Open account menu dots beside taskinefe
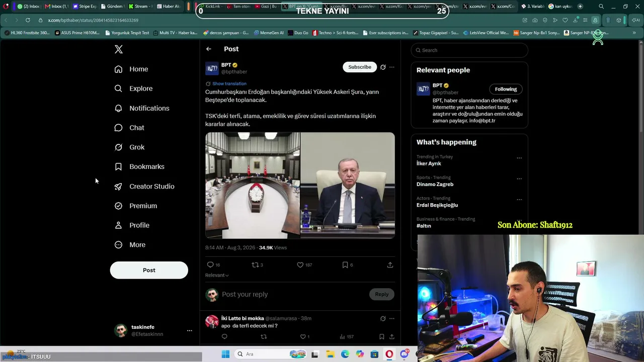The width and height of the screenshot is (644, 362). (x=190, y=330)
